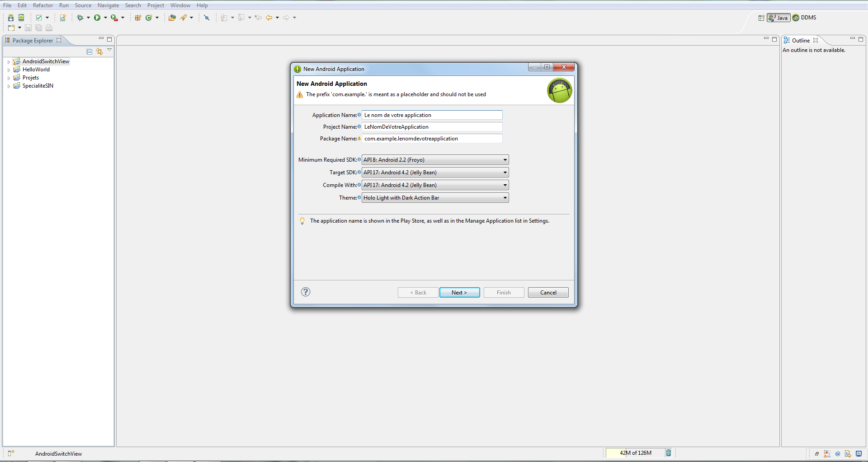Expand the AndroidSwitchView project
Screen dimensions: 868x462
click(x=9, y=62)
